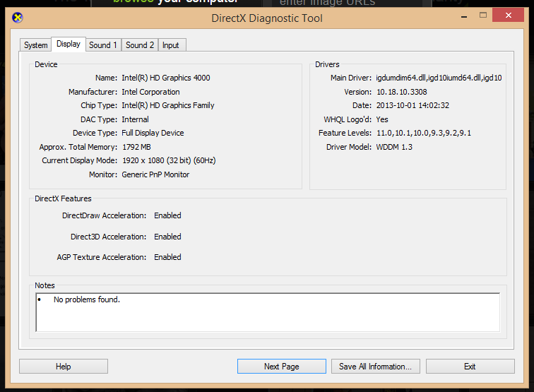This screenshot has width=534, height=392.
Task: Click DAC Type value Internal
Action: 135,119
